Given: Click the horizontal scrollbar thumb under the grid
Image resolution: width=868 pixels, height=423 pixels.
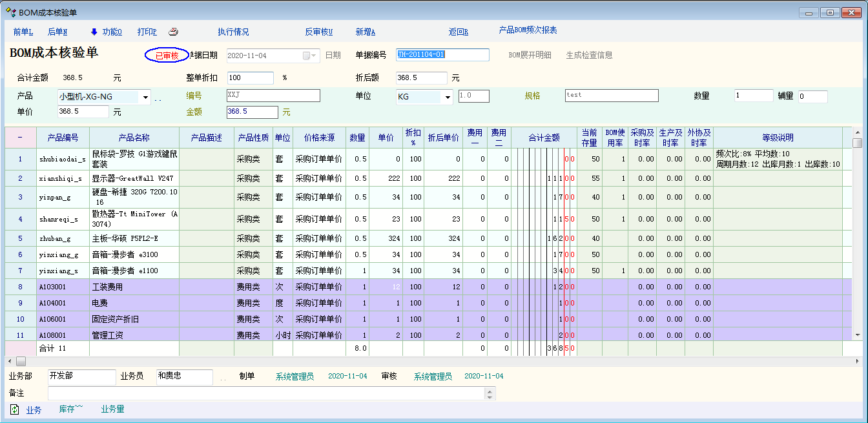Looking at the screenshot, I should (x=21, y=361).
